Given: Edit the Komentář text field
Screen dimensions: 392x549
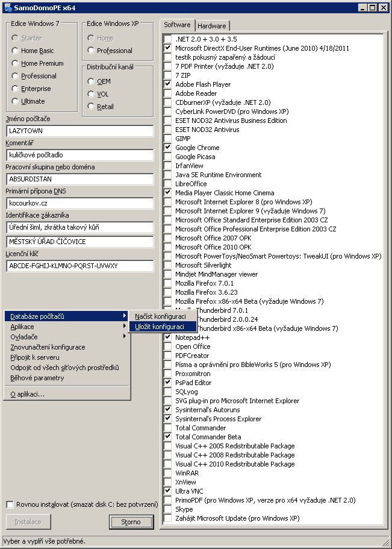Looking at the screenshot, I should tap(80, 155).
